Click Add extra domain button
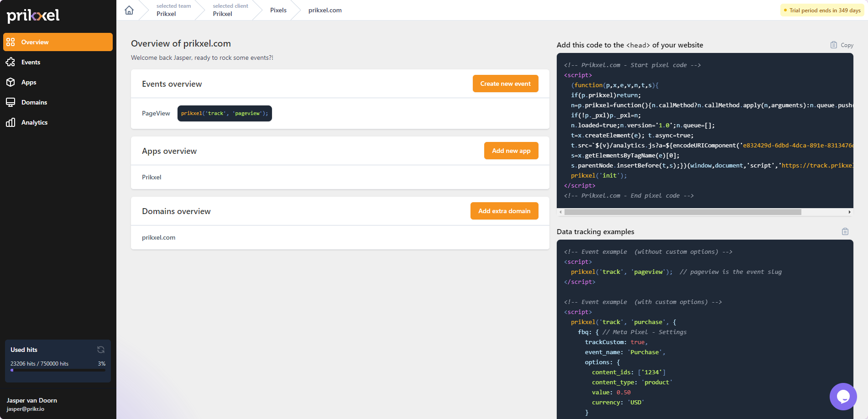The height and width of the screenshot is (419, 868). click(504, 211)
